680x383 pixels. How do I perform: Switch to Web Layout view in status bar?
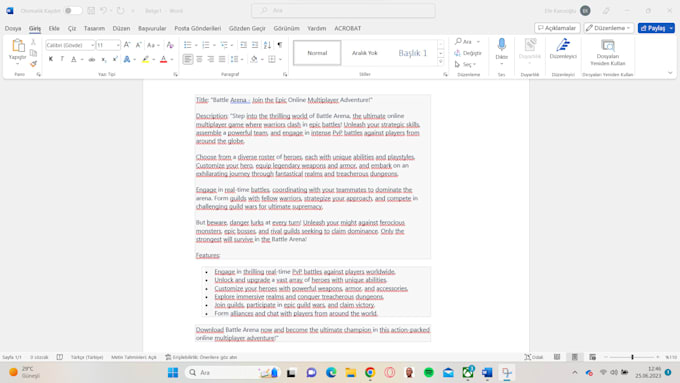point(592,357)
